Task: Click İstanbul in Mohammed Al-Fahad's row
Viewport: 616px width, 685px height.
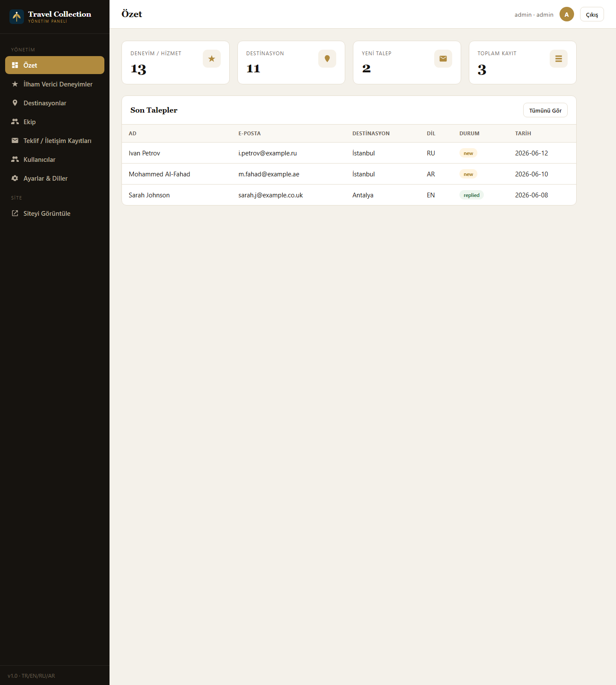Action: tap(364, 174)
